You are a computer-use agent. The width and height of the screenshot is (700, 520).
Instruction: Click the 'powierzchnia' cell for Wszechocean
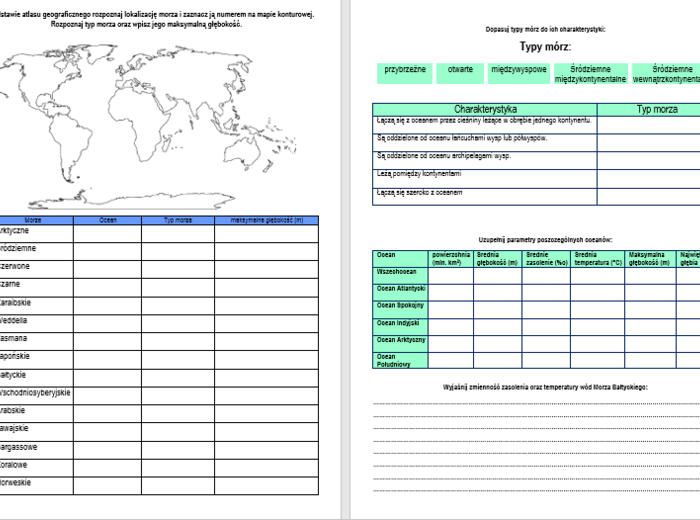451,271
